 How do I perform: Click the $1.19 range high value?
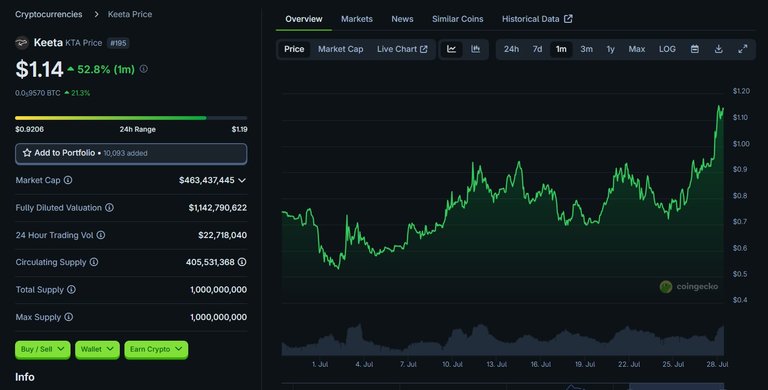coord(240,129)
